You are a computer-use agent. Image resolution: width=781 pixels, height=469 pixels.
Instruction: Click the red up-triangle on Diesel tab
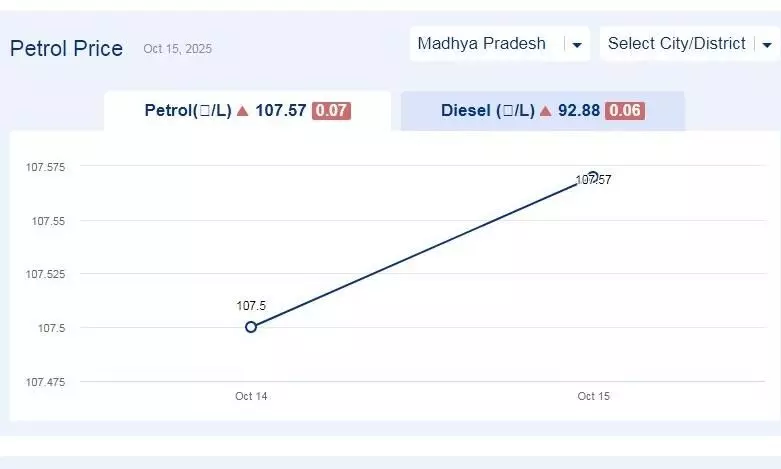coord(545,111)
